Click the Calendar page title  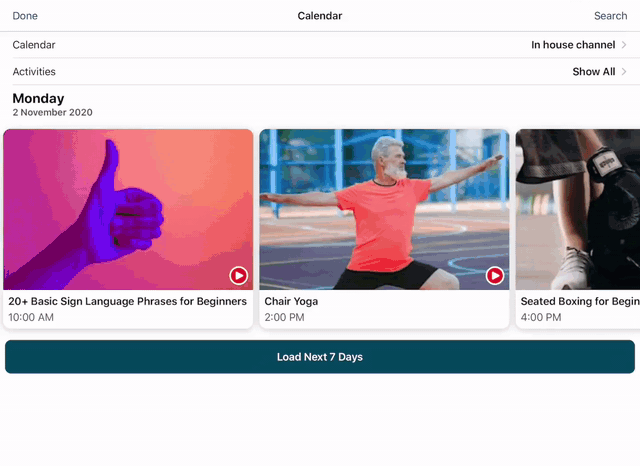(x=320, y=16)
